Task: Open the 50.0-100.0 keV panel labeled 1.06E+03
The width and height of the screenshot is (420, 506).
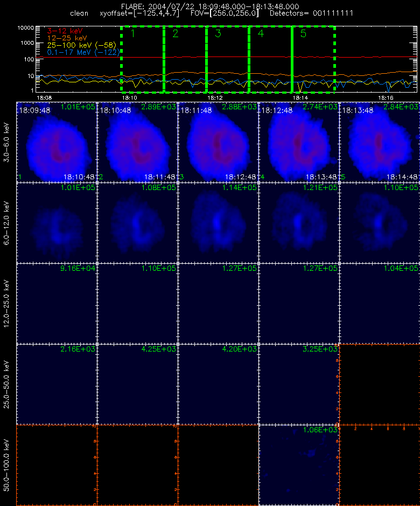Action: [299, 465]
